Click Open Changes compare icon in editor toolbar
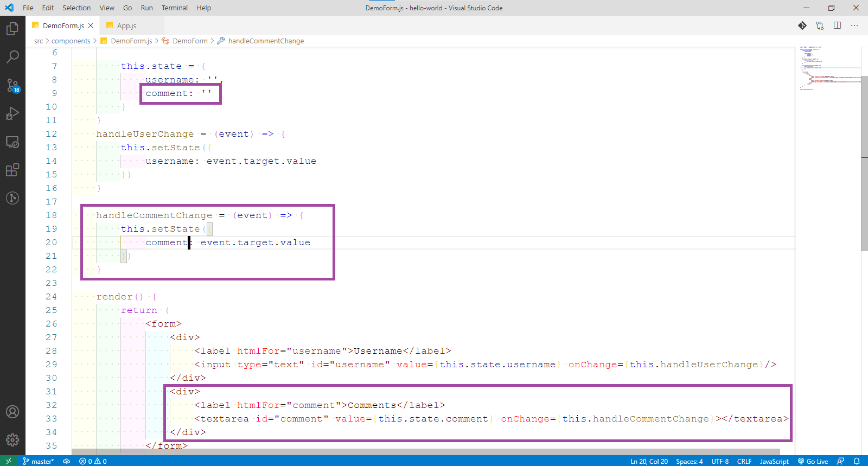868x466 pixels. tap(820, 25)
